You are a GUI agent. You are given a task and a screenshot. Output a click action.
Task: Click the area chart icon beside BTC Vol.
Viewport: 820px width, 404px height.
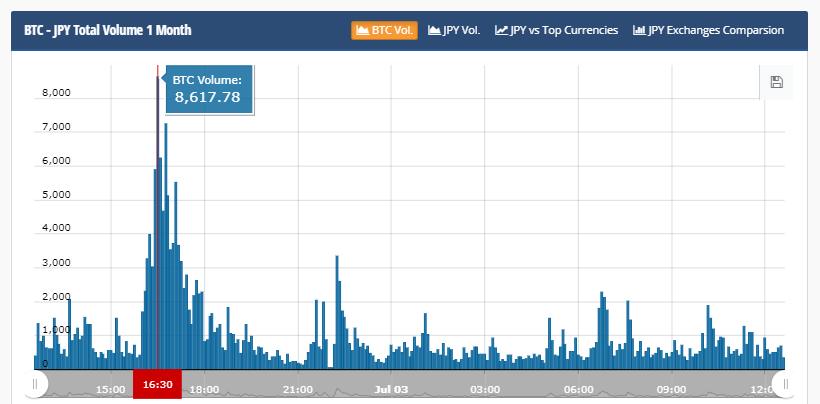[362, 30]
